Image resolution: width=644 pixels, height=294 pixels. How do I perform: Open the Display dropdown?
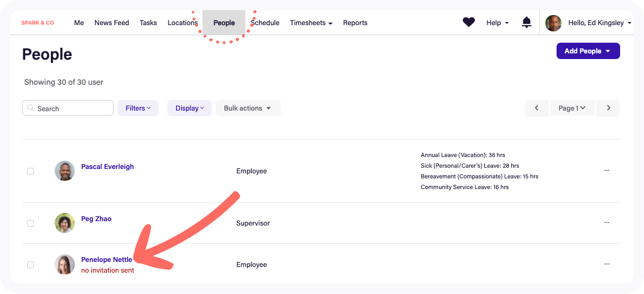(x=189, y=108)
